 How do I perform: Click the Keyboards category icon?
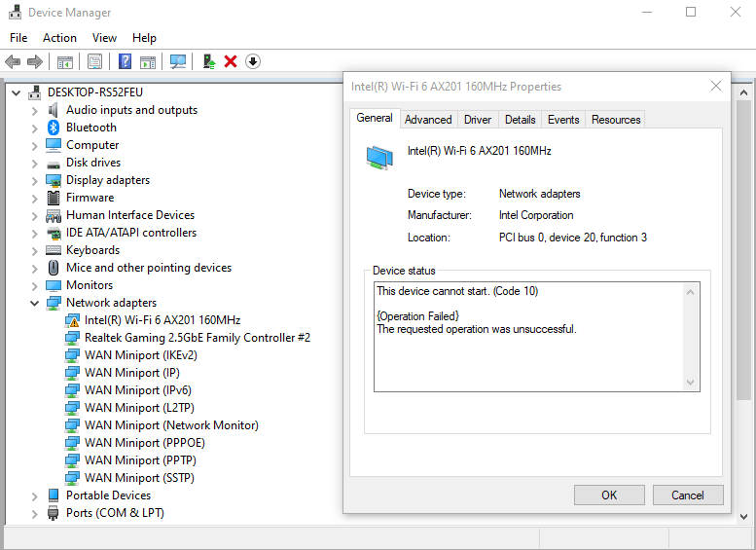pos(54,250)
